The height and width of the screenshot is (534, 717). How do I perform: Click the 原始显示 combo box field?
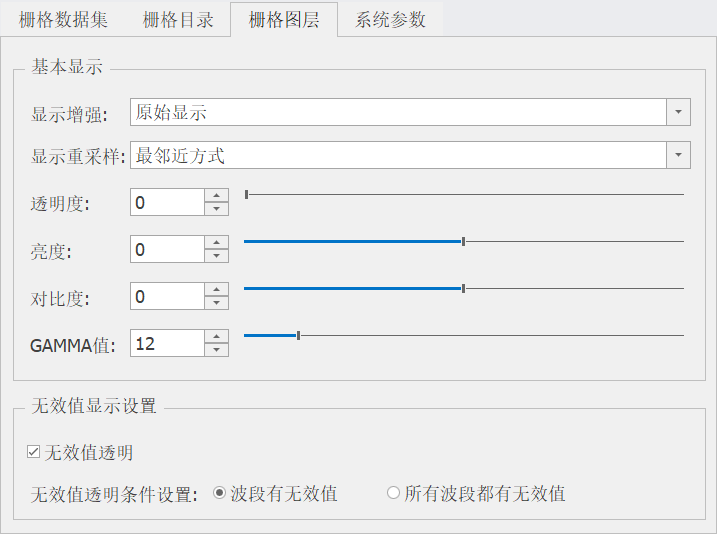398,112
